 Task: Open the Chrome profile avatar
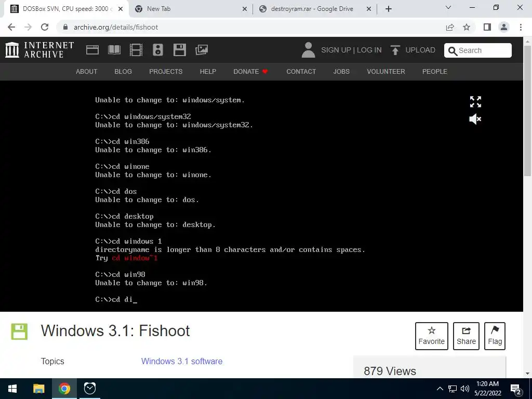pyautogui.click(x=504, y=27)
